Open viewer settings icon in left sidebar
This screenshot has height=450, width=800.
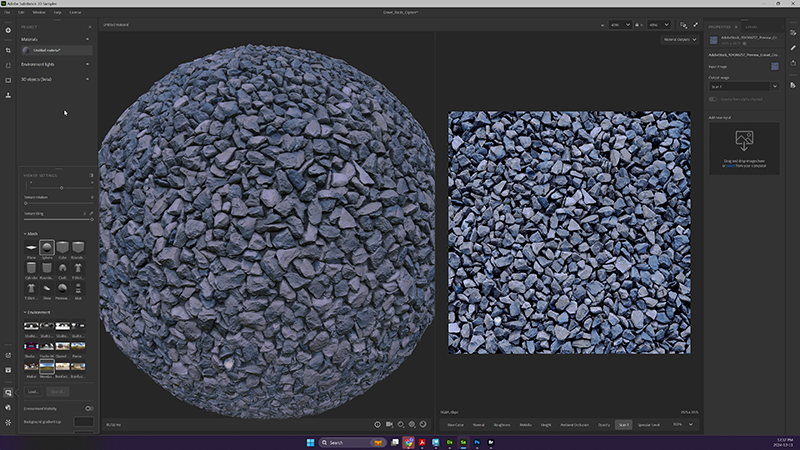(x=8, y=393)
